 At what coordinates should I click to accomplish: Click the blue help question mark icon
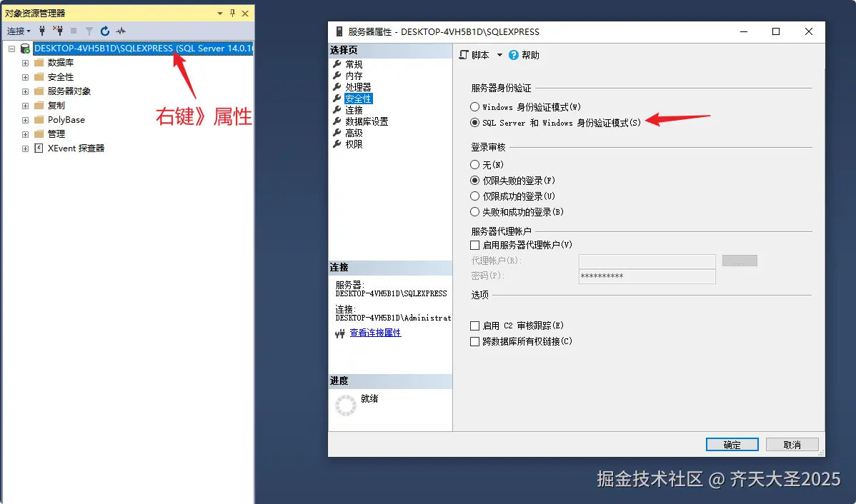click(x=514, y=55)
